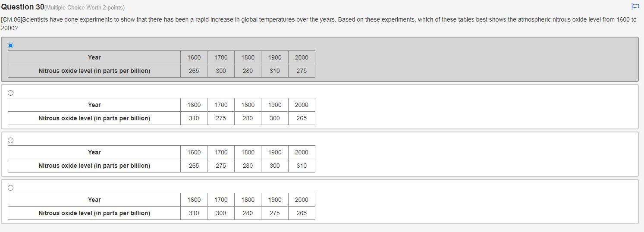Click 265 under 2000 in second table
The width and height of the screenshot is (644, 232).
(302, 118)
